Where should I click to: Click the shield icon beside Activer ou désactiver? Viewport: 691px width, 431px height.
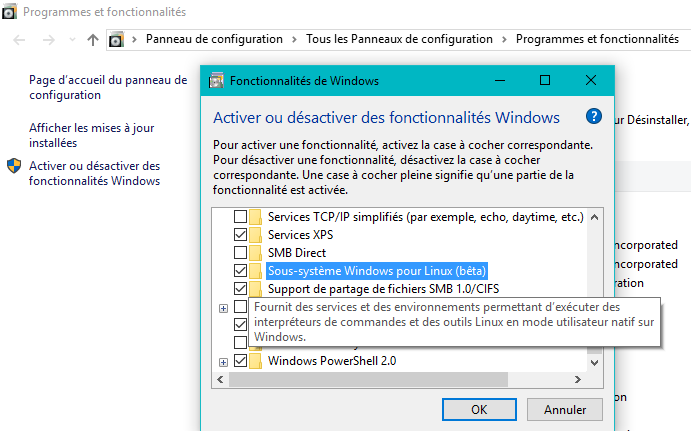pyautogui.click(x=14, y=166)
